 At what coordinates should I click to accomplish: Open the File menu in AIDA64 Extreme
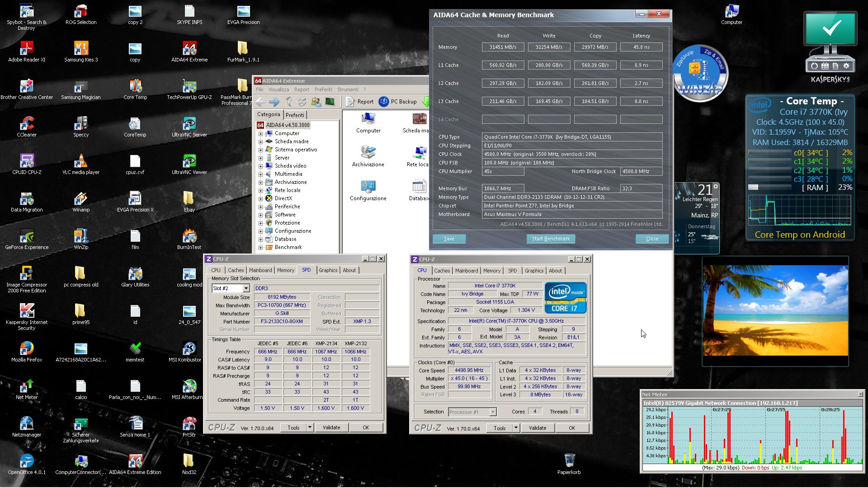pyautogui.click(x=259, y=89)
